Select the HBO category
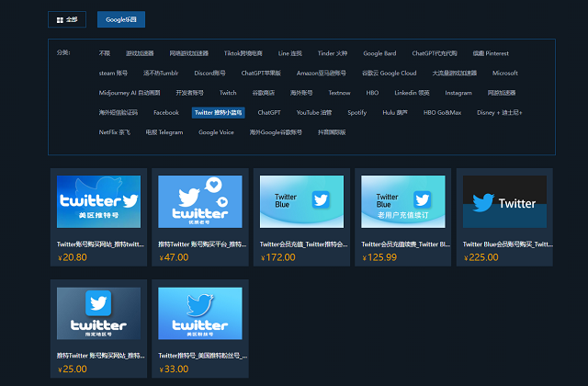 [372, 93]
